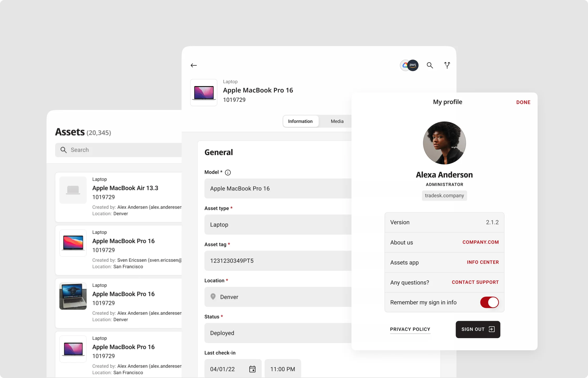Click the Alexa Anderson name
Screen dimensions: 588x378
click(x=444, y=175)
